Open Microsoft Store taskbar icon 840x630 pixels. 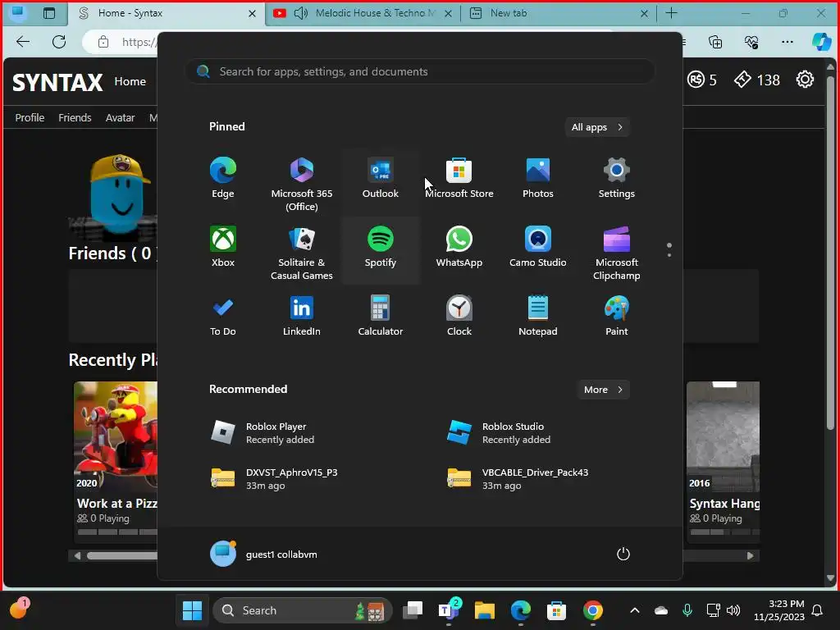point(557,610)
